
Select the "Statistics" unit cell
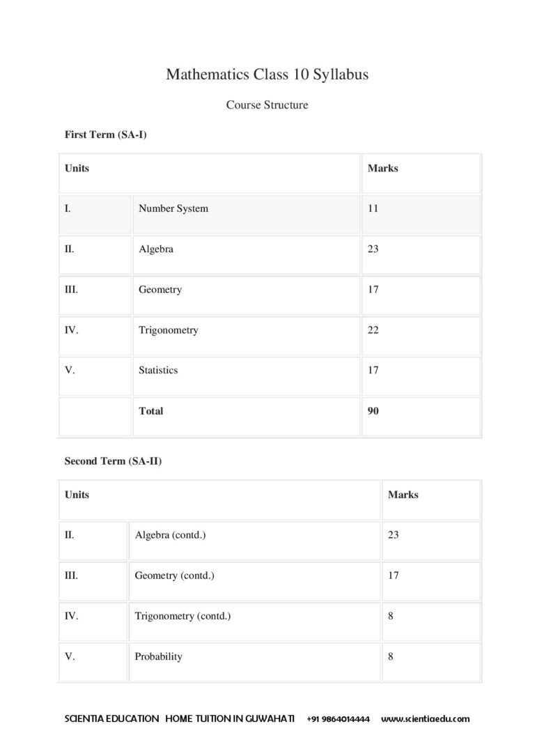[x=158, y=370]
